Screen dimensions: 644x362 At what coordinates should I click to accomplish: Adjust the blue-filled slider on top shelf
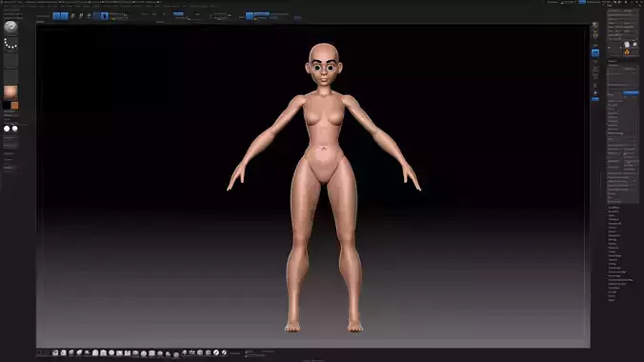[262, 14]
